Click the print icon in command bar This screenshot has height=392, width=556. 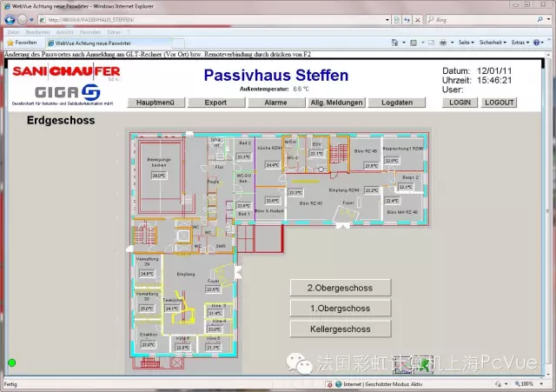click(443, 43)
